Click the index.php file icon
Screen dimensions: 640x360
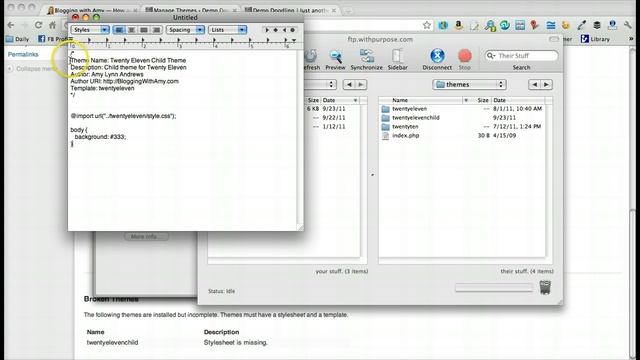385,136
